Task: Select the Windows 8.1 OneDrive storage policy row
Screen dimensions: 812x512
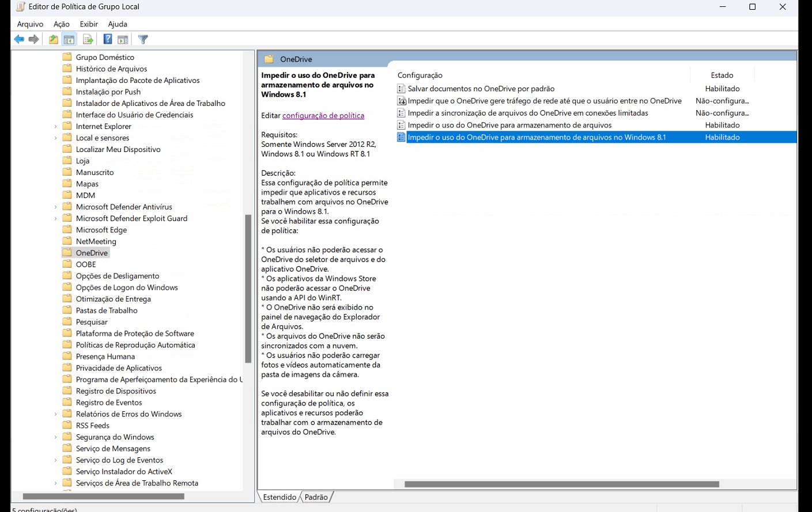Action: (596, 137)
